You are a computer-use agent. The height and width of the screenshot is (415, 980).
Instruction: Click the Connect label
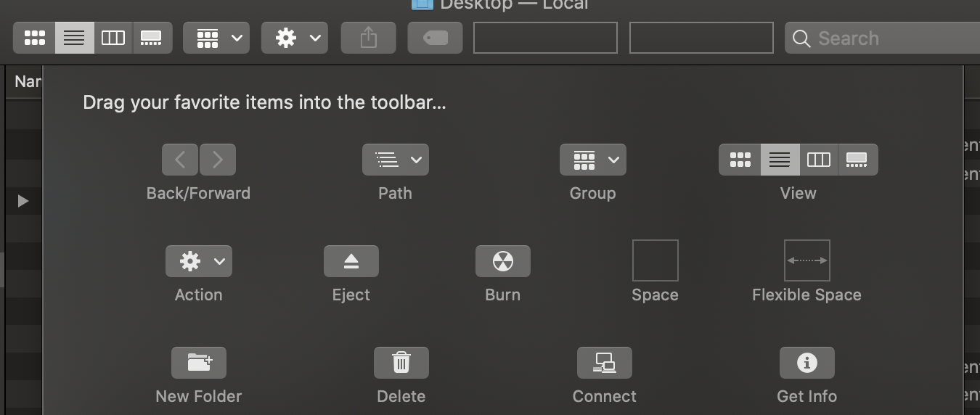(605, 396)
